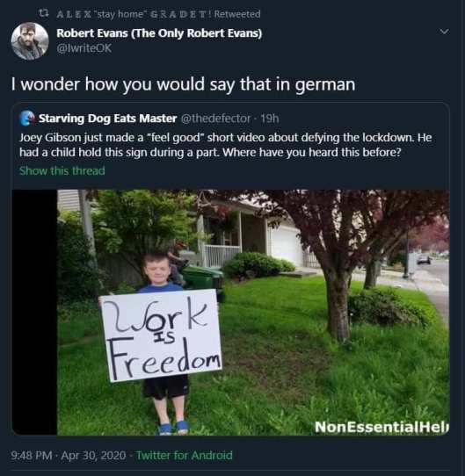Viewport: 465px width, 476px height.
Task: Open Starving Dog Eats Master name
Action: click(107, 119)
